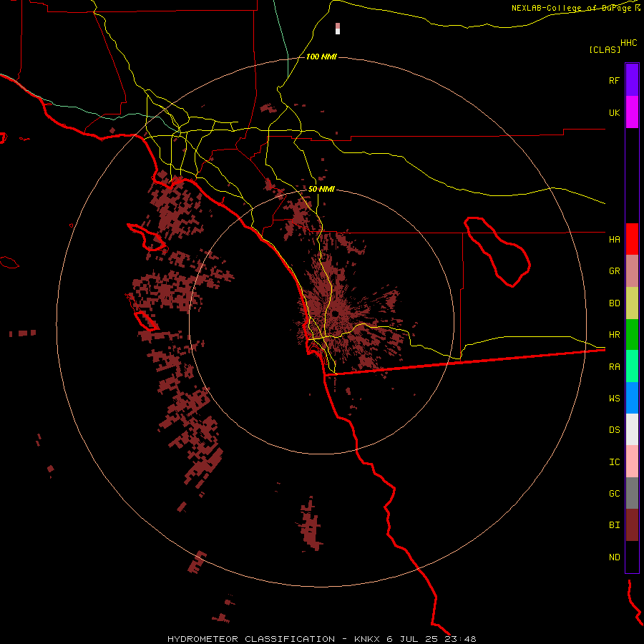The width and height of the screenshot is (644, 644).
Task: Click the yellow BD legend color swatch
Action: [632, 303]
